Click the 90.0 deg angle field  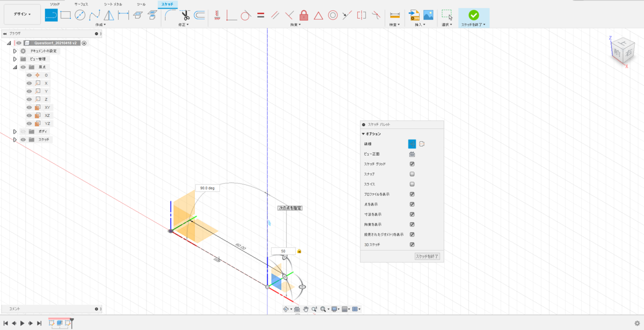click(208, 188)
